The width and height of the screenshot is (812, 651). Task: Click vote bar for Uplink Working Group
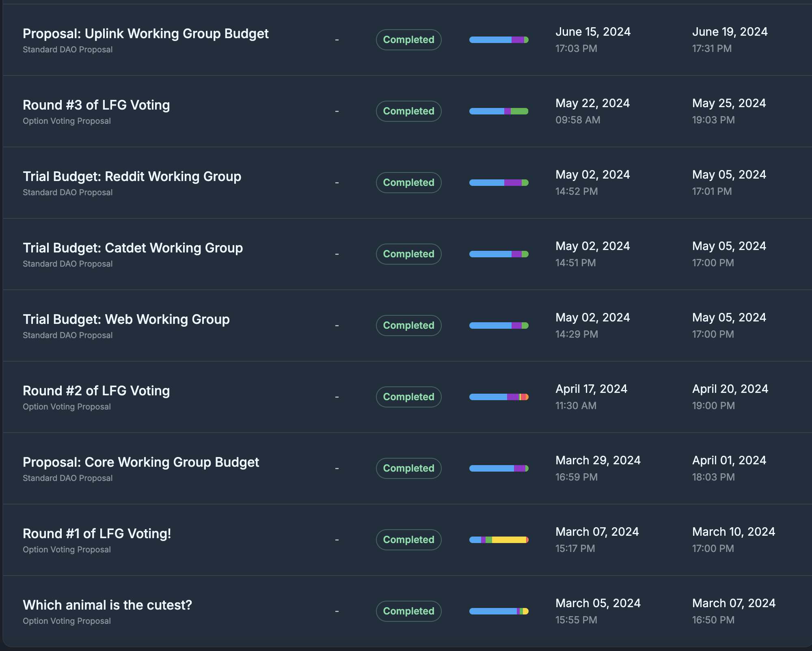[499, 40]
